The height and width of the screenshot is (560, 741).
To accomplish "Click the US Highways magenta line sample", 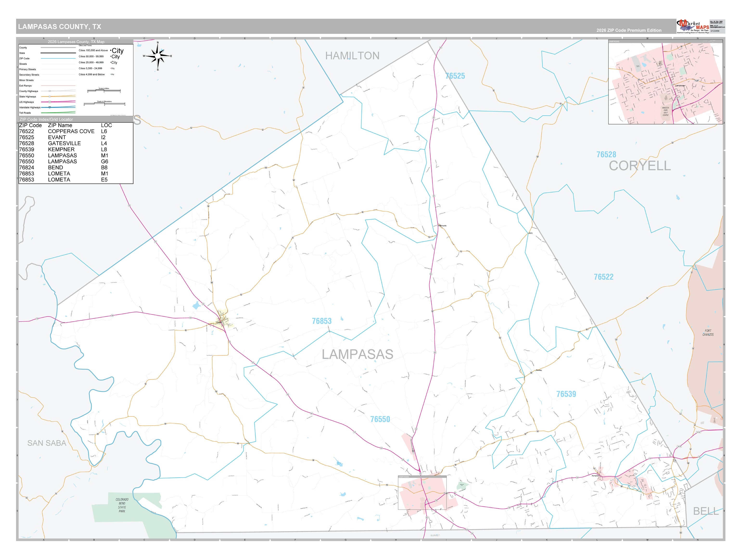I will pyautogui.click(x=58, y=102).
